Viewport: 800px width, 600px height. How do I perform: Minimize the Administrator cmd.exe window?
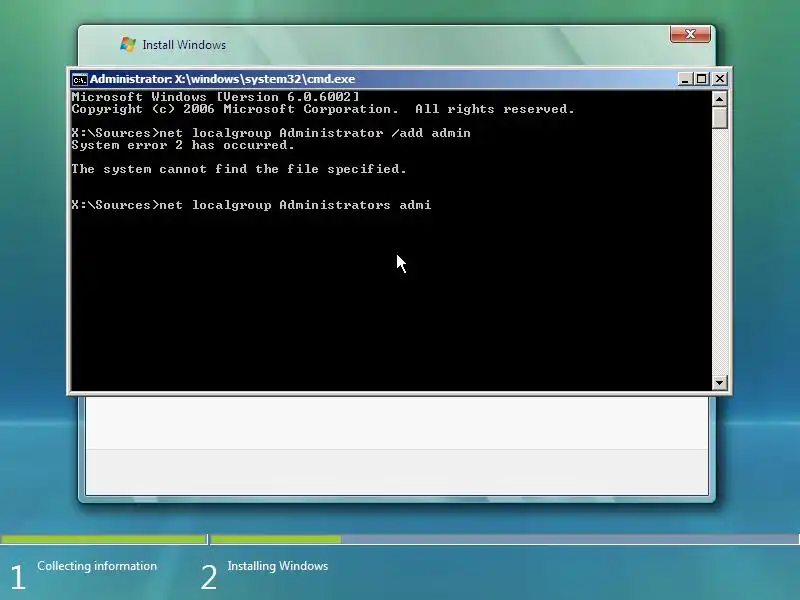pyautogui.click(x=685, y=79)
